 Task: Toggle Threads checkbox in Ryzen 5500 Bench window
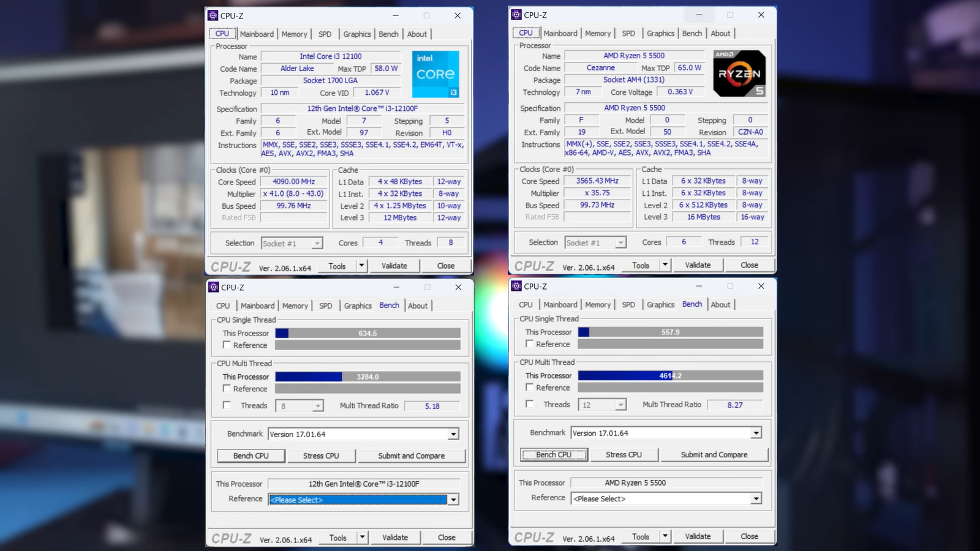point(530,404)
